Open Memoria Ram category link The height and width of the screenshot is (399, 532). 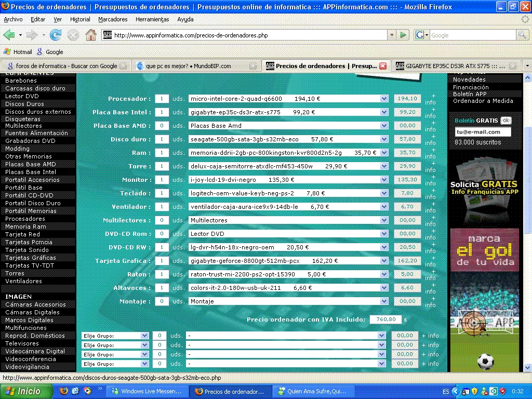[25, 227]
